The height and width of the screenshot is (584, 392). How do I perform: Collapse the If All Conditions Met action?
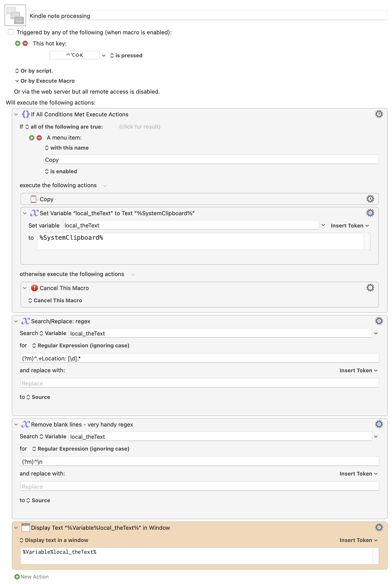[16, 114]
